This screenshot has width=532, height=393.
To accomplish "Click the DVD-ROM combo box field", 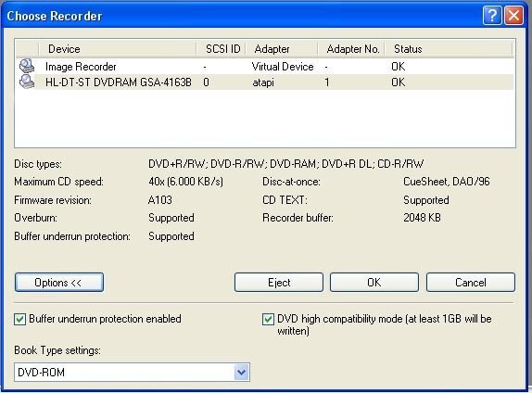I will (x=132, y=372).
